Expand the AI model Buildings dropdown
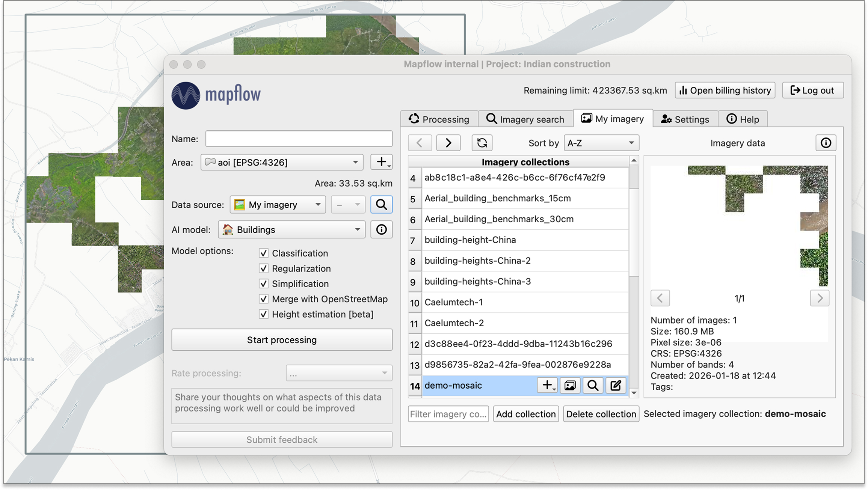The image size is (868, 490). pos(291,229)
